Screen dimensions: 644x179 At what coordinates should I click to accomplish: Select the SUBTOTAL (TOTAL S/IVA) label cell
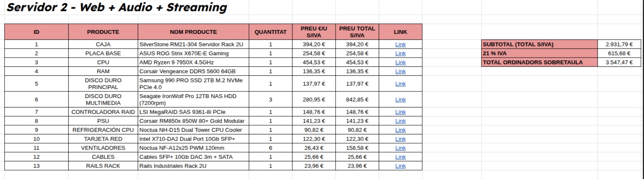[x=539, y=44]
